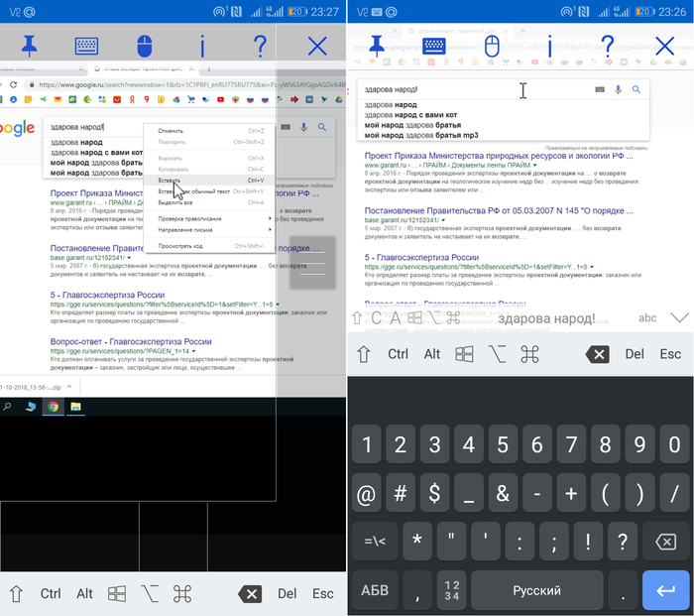Open 'Постановление Правительства РФ' link in right screenshot
694x616 pixels.
tap(499, 211)
